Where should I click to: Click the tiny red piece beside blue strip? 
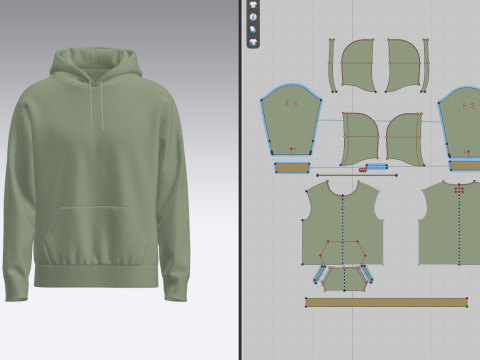point(363,170)
